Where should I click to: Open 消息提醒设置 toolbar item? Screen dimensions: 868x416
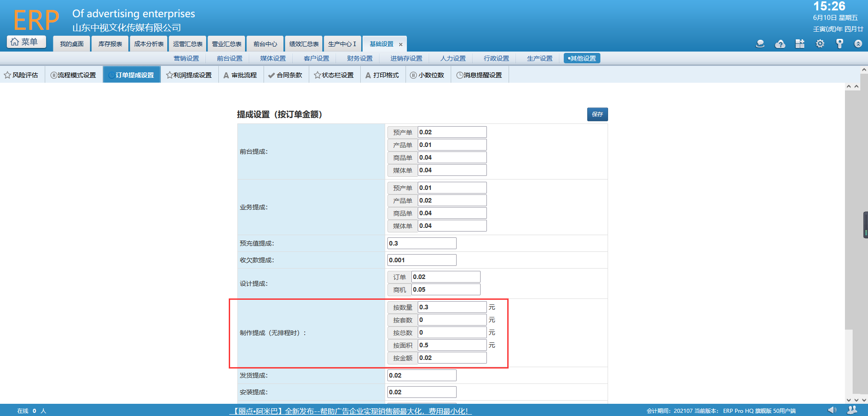point(479,75)
